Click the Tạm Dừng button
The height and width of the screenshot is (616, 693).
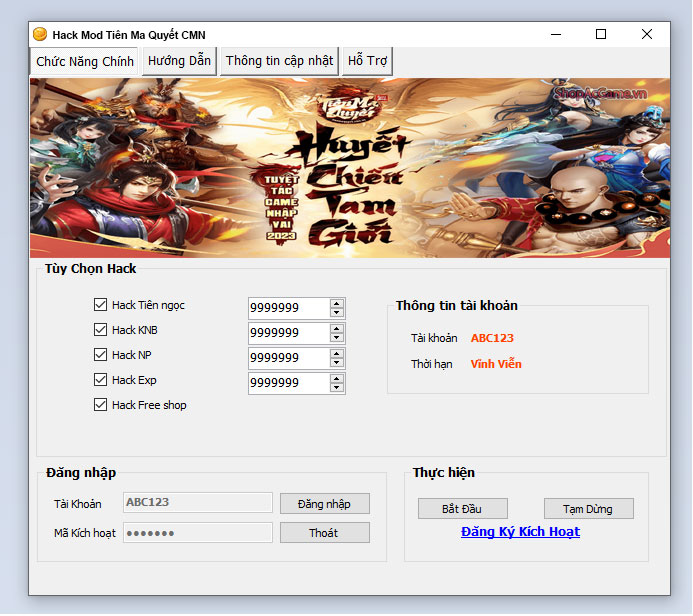pyautogui.click(x=589, y=509)
